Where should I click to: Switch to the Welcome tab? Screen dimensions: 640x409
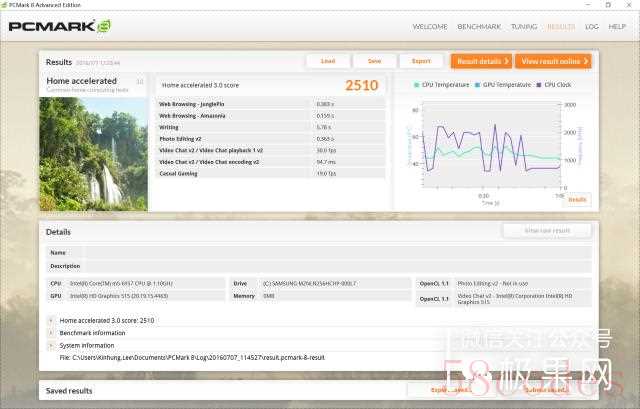(x=430, y=27)
